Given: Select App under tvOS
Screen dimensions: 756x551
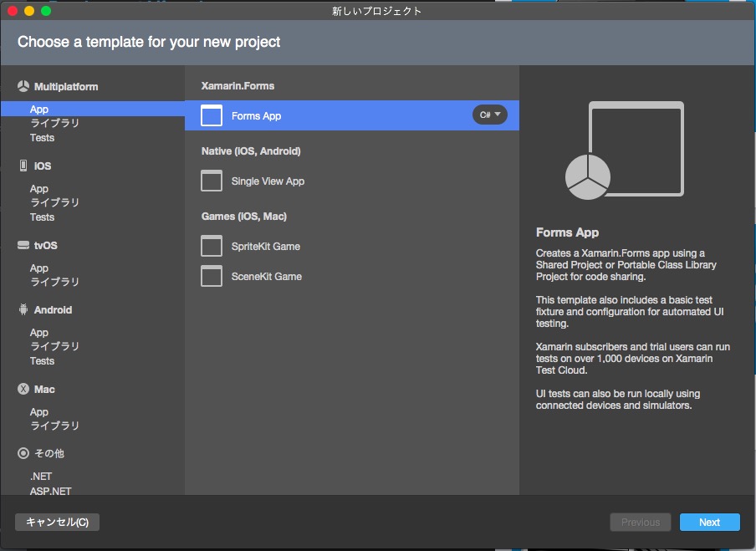Looking at the screenshot, I should 39,268.
